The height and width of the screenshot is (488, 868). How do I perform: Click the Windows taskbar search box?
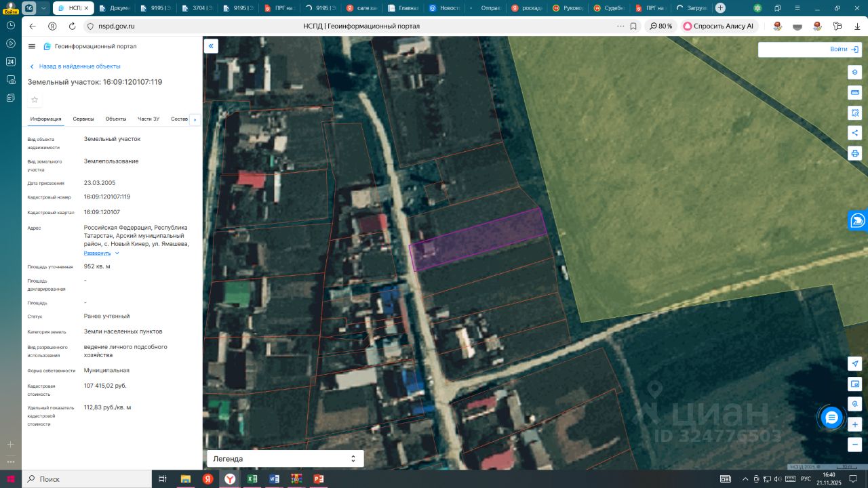pos(88,479)
